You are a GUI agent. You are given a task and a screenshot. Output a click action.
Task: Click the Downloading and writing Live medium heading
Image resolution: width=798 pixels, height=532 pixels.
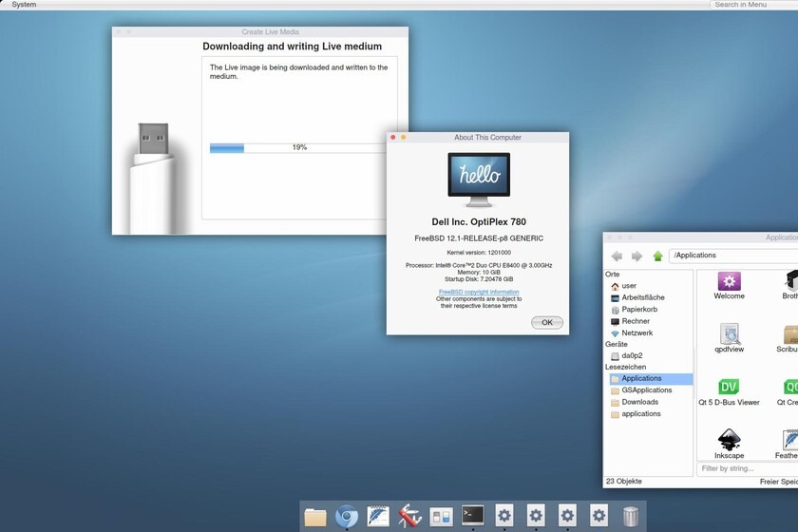(293, 47)
